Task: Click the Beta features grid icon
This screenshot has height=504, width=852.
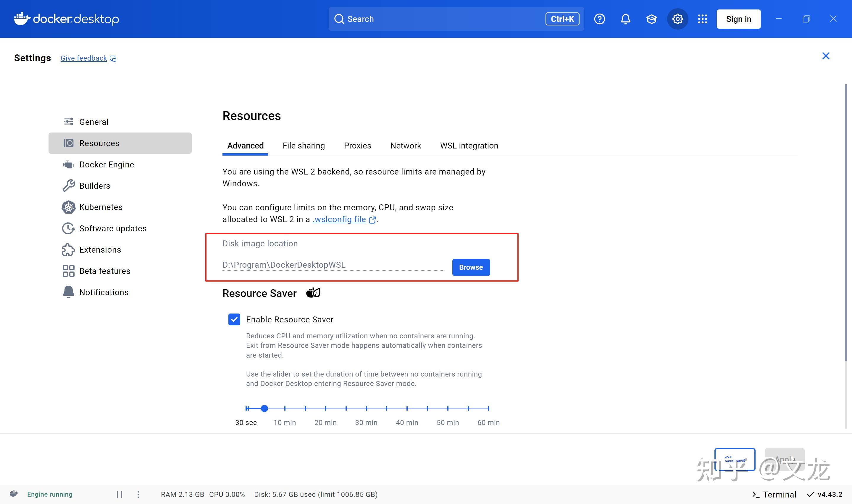Action: coord(69,271)
